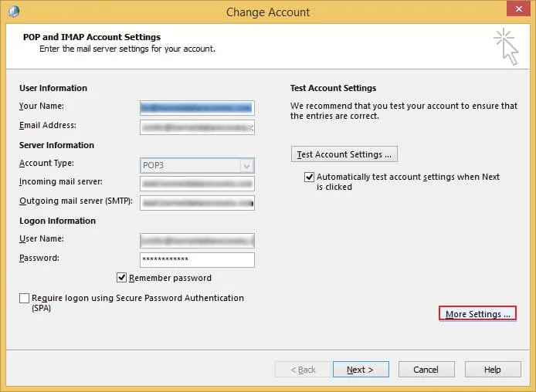The image size is (536, 392).
Task: Click the User Name field
Action: coord(197,241)
